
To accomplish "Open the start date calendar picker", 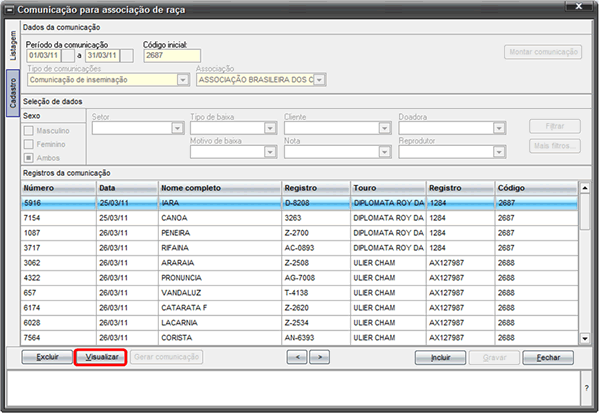I will (x=68, y=56).
